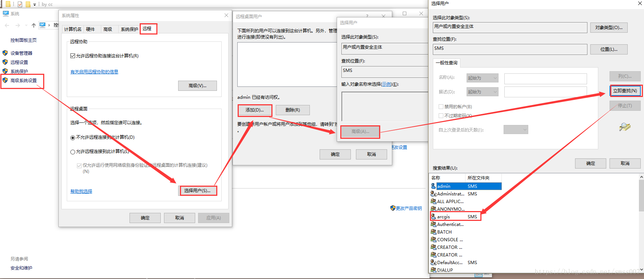Click the 高级(V)... remote assistance button
Image resolution: width=644 pixels, height=279 pixels.
(x=197, y=86)
